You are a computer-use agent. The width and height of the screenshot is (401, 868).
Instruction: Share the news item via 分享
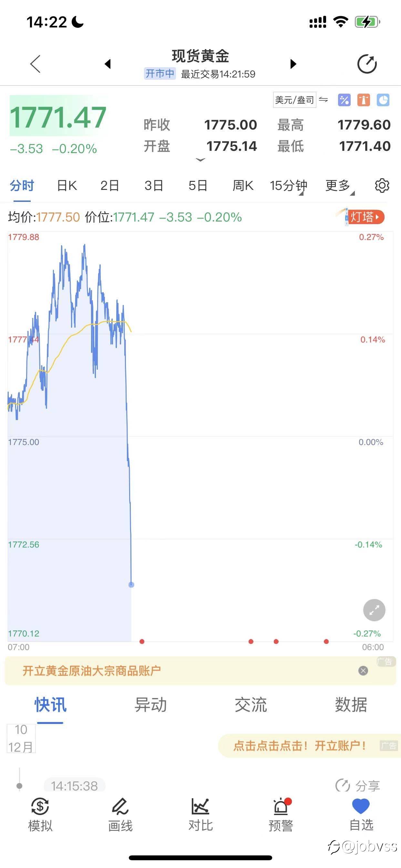click(357, 786)
